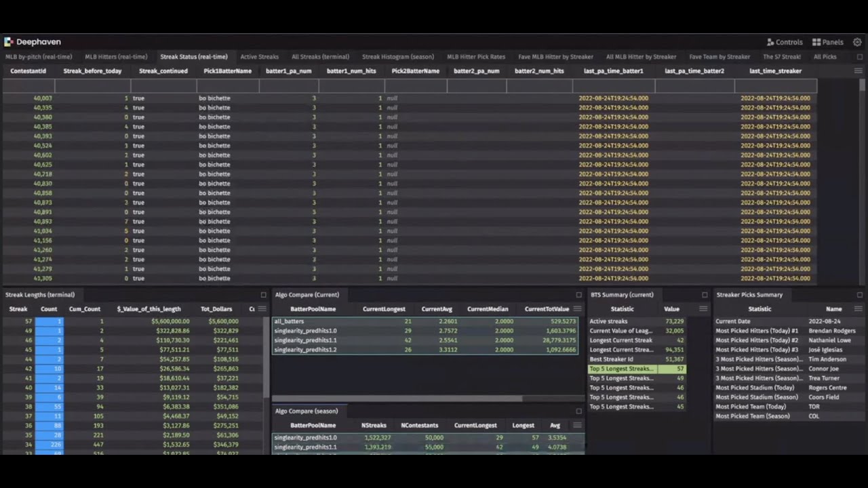
Task: Maximize the Algo Compare (Current) panel
Action: [578, 295]
